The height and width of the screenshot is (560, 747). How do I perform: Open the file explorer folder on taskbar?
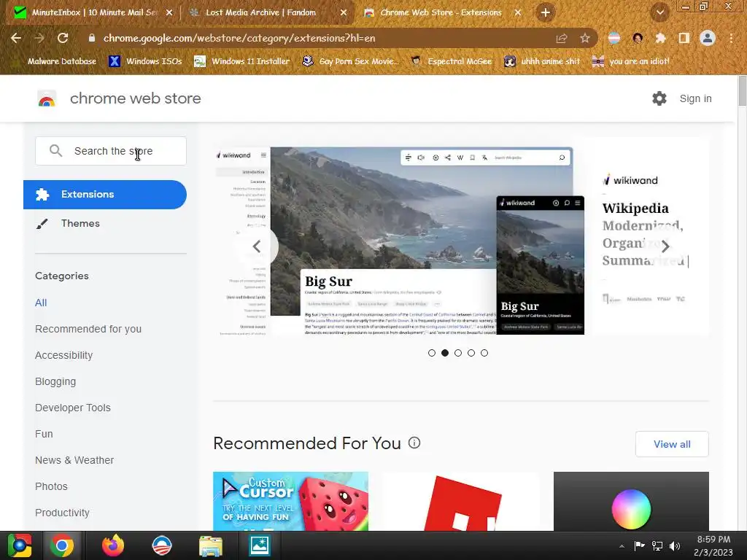[211, 545]
